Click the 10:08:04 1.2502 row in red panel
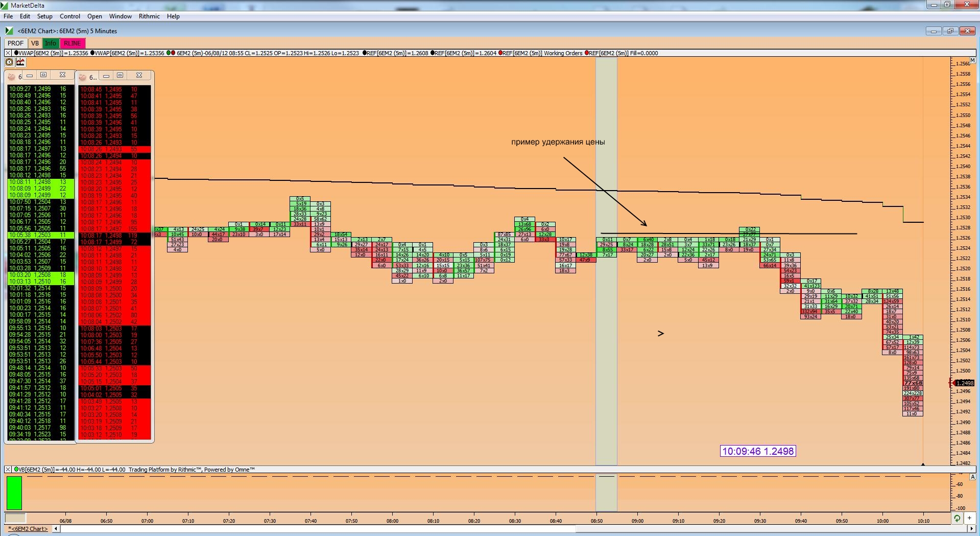 point(115,322)
